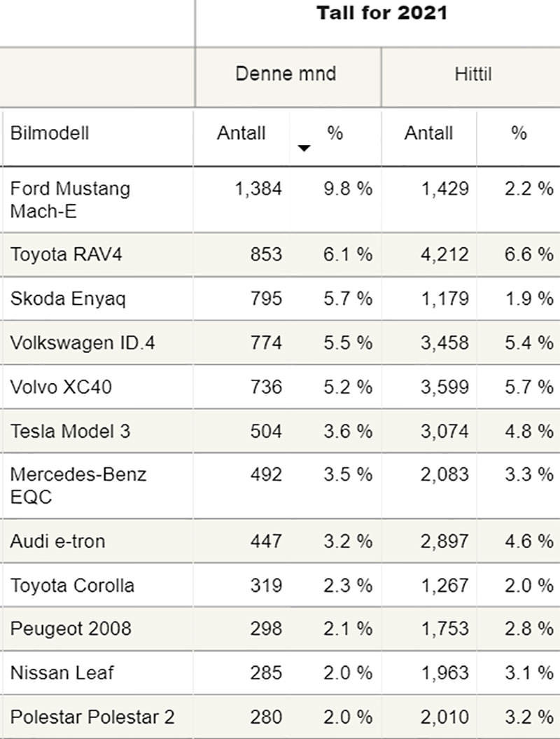
Task: Select the Denne mnd group header
Action: click(286, 74)
